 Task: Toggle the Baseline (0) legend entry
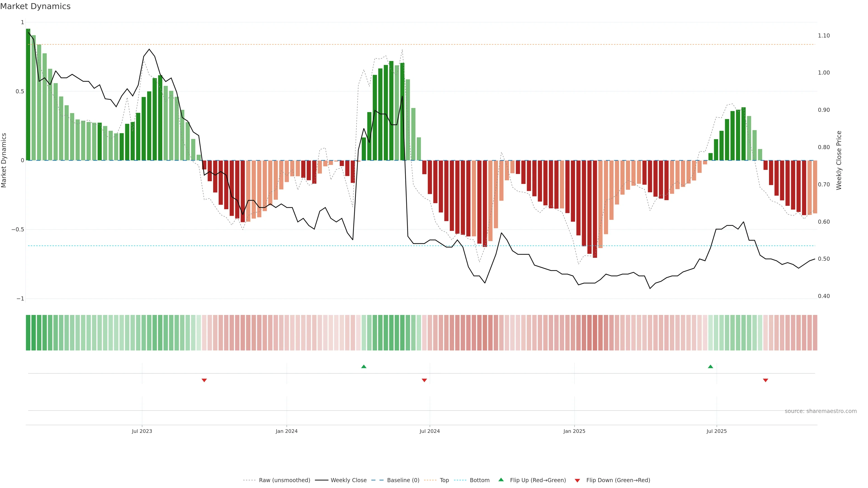(403, 480)
